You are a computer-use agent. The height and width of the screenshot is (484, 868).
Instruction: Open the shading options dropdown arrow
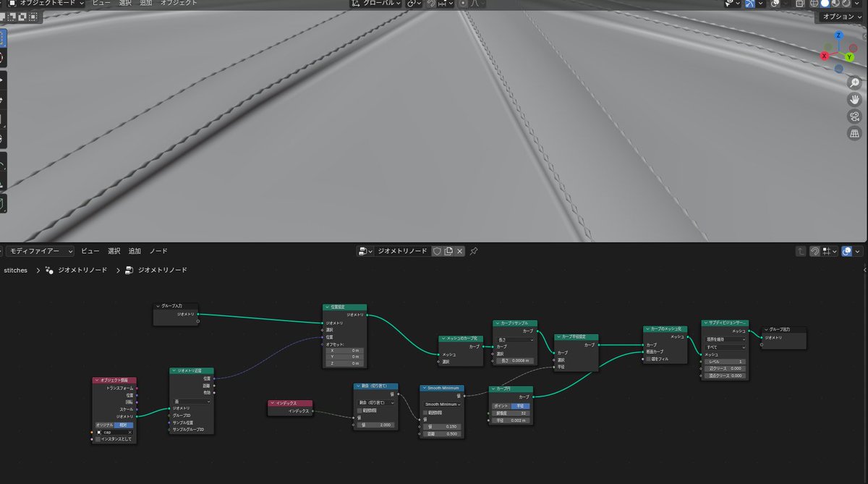click(858, 3)
